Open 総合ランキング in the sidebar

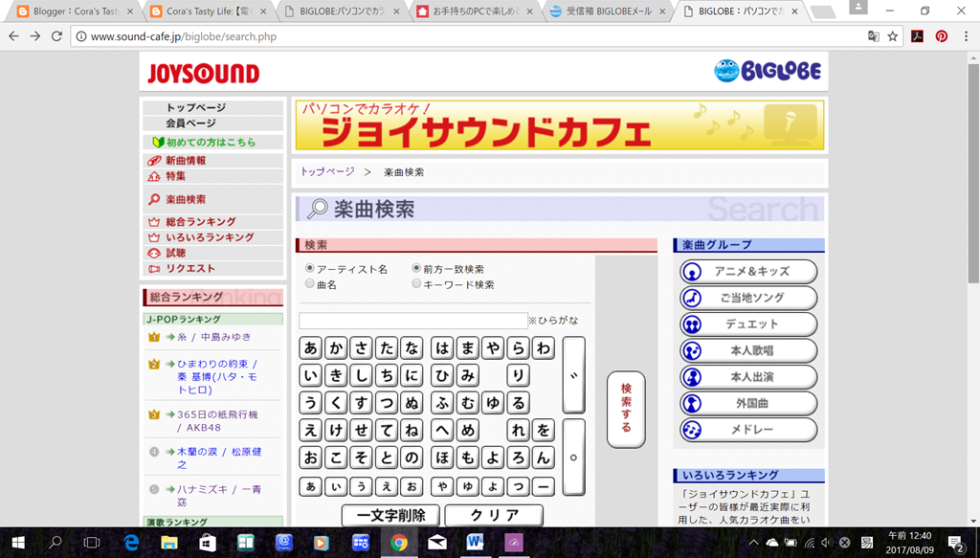point(212,222)
